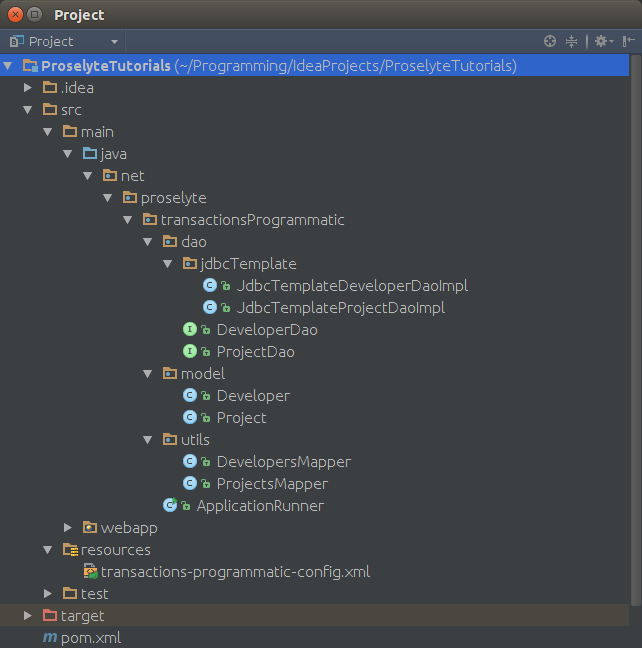This screenshot has height=648, width=642.
Task: Select the DeveloperDao interface
Action: pos(267,329)
